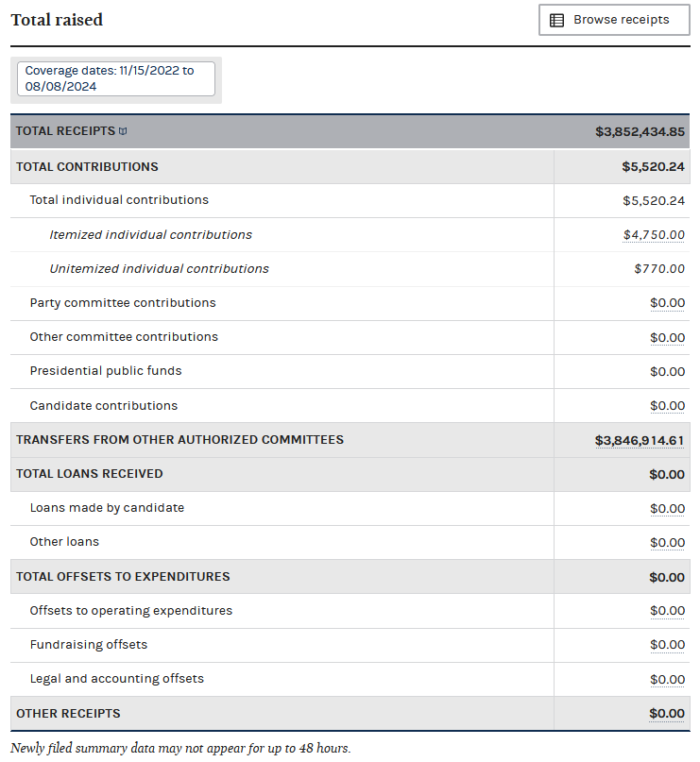Select the Coverage dates 11/15/2022 to 08/08/2024 box

[x=115, y=78]
